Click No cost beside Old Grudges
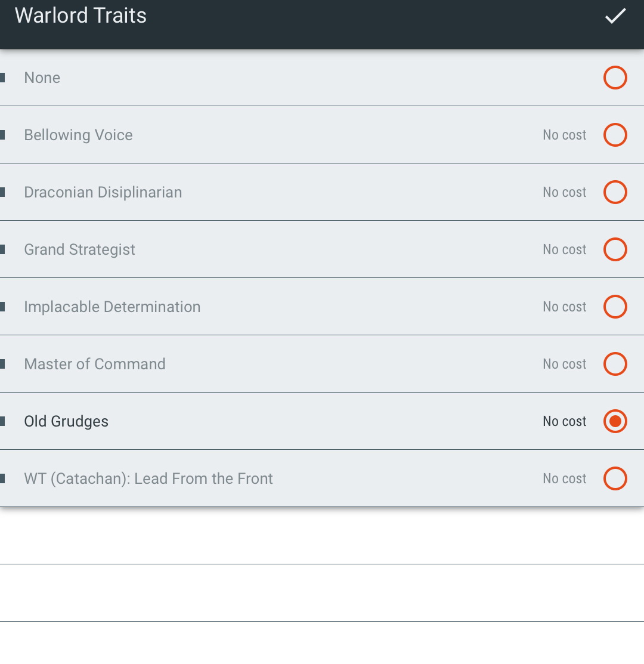The width and height of the screenshot is (644, 664). [x=565, y=421]
